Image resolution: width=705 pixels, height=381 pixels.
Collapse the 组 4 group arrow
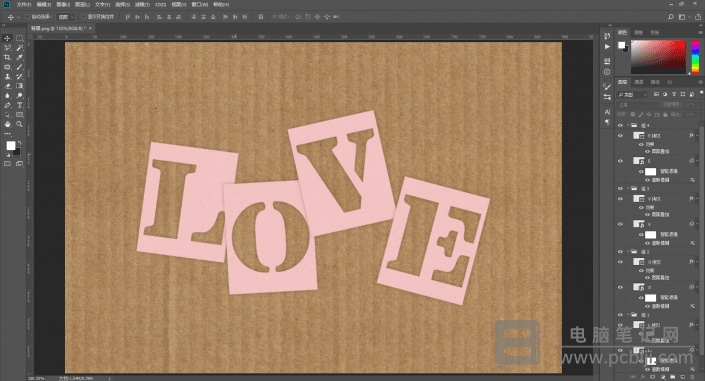[628, 125]
